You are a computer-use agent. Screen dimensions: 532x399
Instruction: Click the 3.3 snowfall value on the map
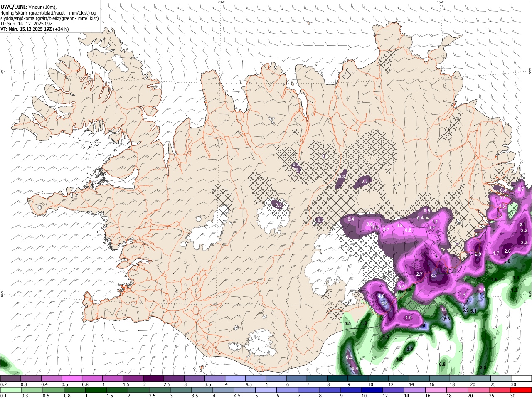click(x=433, y=276)
